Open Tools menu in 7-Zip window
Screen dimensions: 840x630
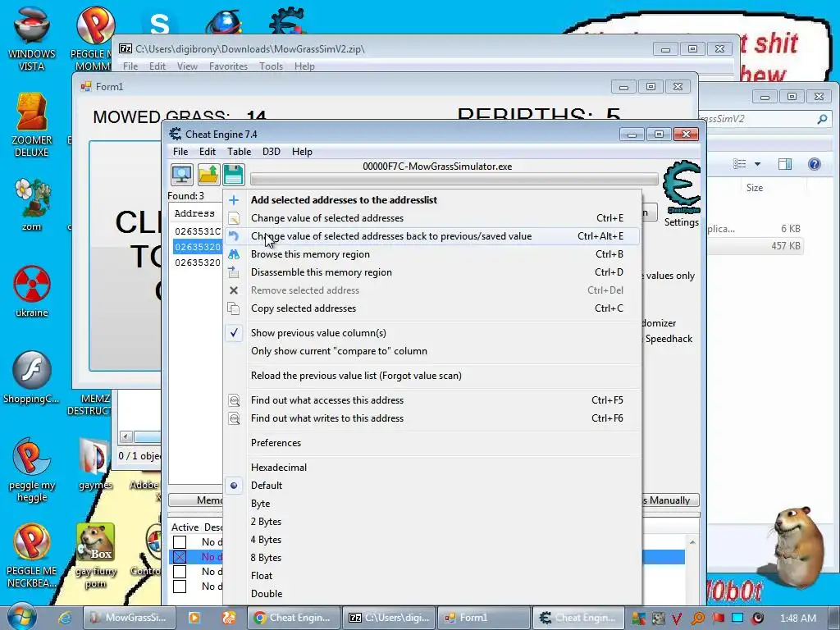point(271,66)
